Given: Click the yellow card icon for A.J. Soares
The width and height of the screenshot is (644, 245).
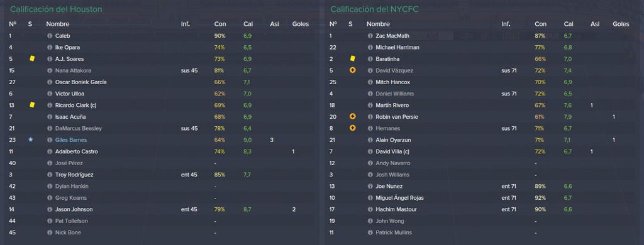Looking at the screenshot, I should coord(32,58).
